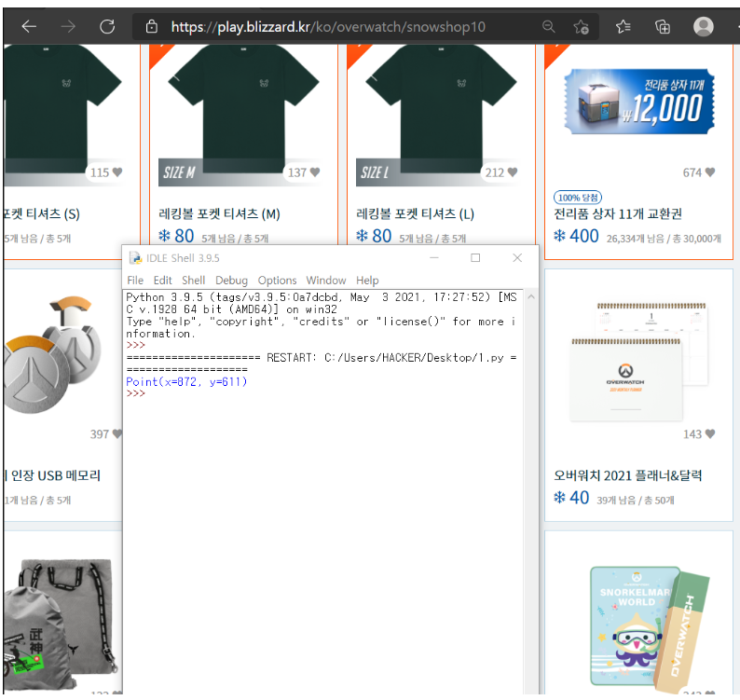Open 레킹볼 포켓 티셔츠 (L) title
Viewport: 740px width, 700px height.
pyautogui.click(x=416, y=213)
